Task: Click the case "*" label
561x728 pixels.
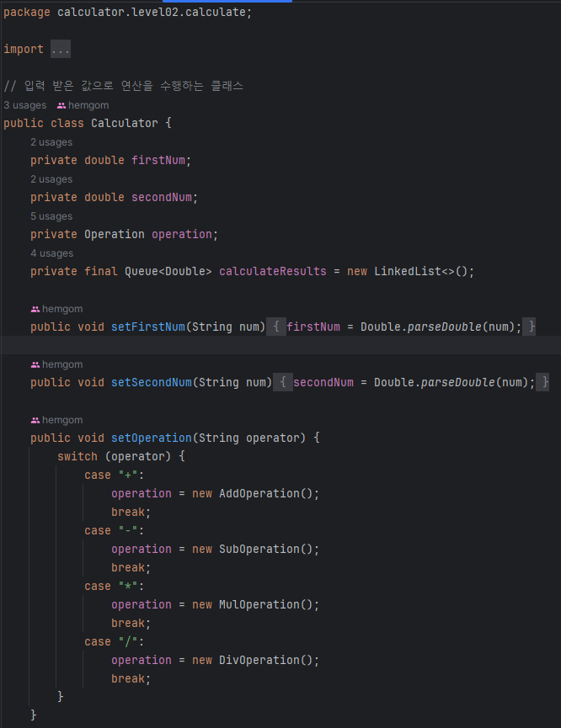Action: 115,587
